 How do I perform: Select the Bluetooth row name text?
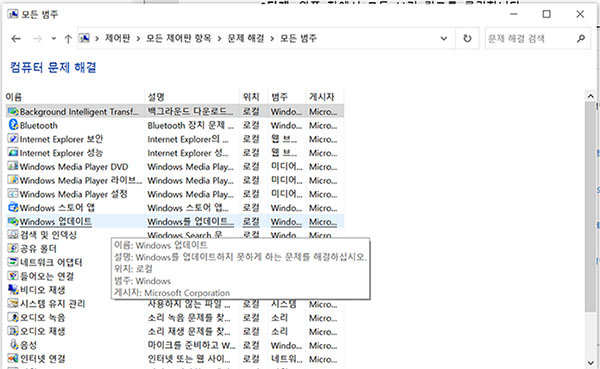[39, 126]
